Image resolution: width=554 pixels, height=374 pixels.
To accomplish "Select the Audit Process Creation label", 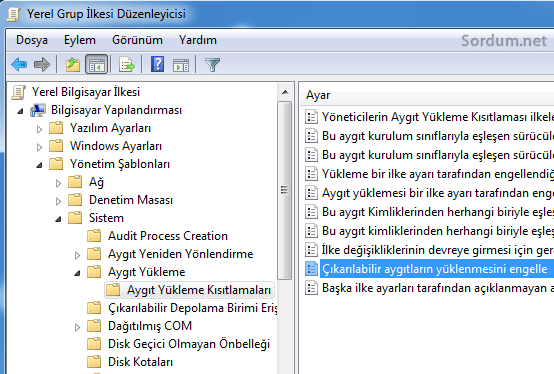I will tap(168, 236).
